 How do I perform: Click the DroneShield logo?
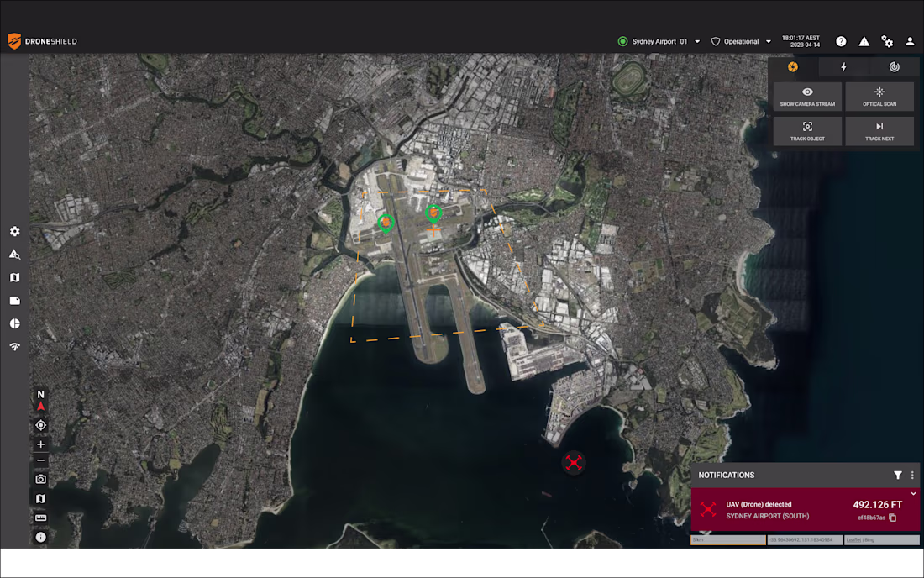coord(43,41)
